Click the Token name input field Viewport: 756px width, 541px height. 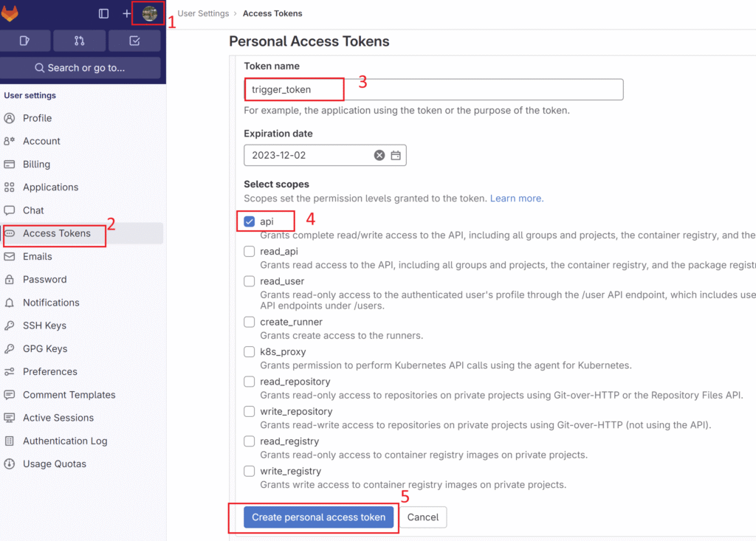click(x=433, y=89)
